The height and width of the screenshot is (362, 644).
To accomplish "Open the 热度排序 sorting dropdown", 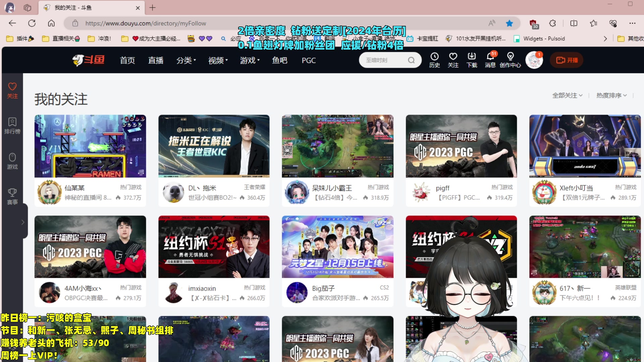I will coord(610,95).
